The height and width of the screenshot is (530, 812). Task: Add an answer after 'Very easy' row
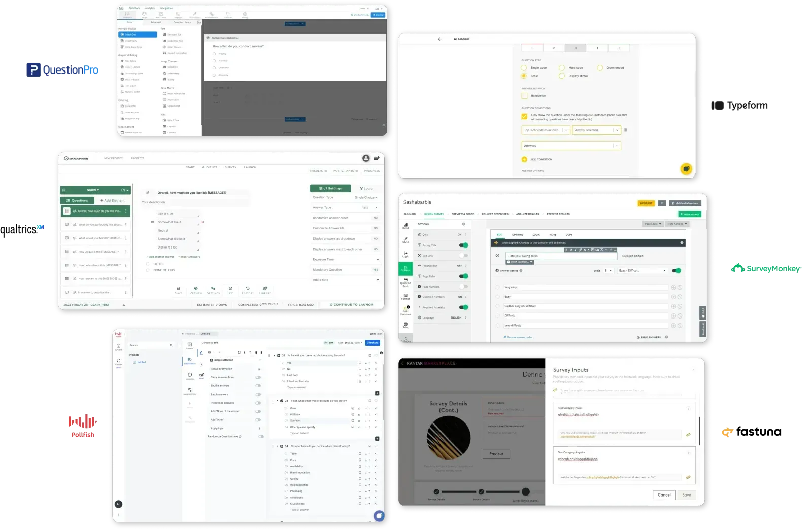[x=673, y=287]
